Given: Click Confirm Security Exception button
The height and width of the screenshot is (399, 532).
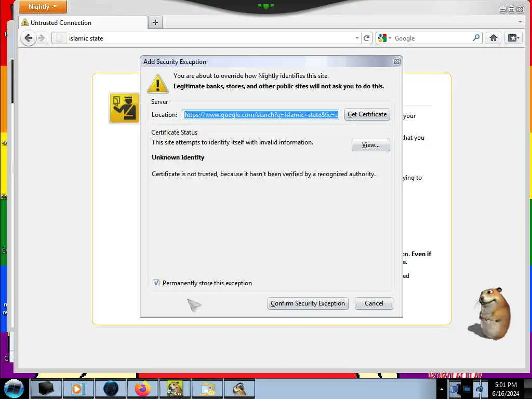Looking at the screenshot, I should tap(308, 303).
